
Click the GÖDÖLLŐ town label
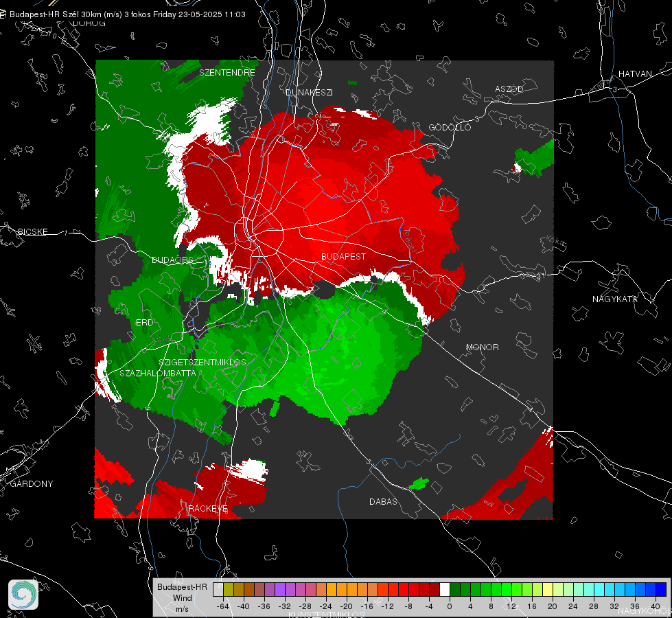(450, 127)
